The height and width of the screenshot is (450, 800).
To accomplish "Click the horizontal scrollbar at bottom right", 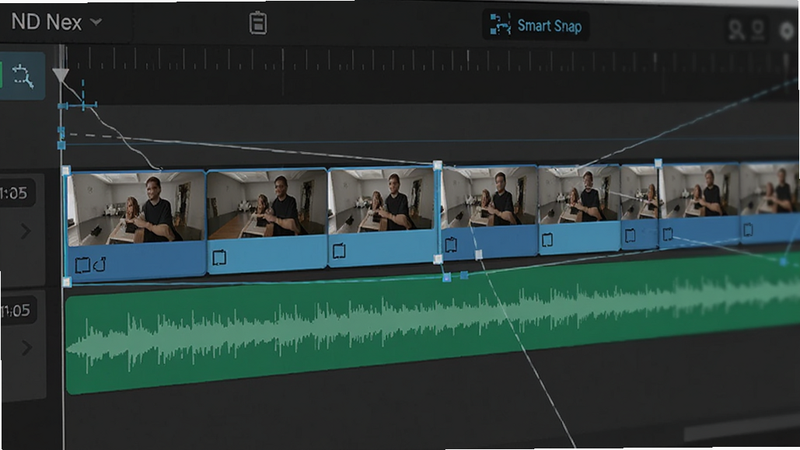I will [x=741, y=428].
